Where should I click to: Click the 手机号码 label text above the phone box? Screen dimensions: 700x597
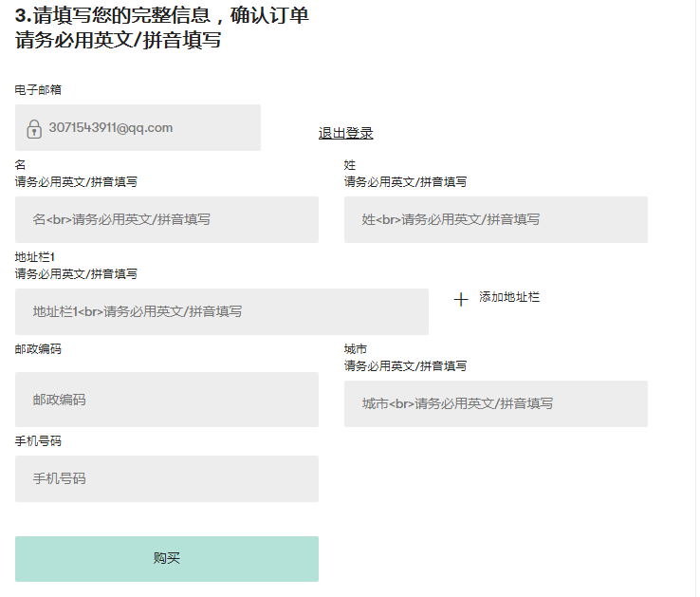39,441
